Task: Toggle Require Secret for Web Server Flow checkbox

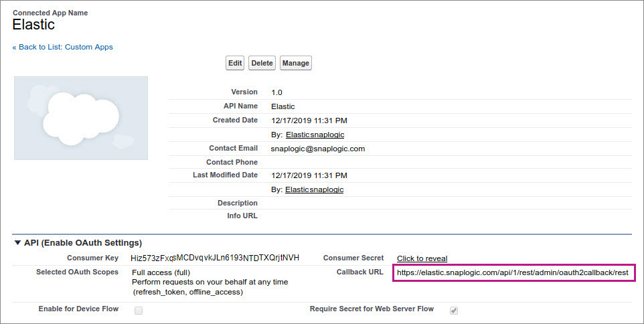Action: [453, 311]
